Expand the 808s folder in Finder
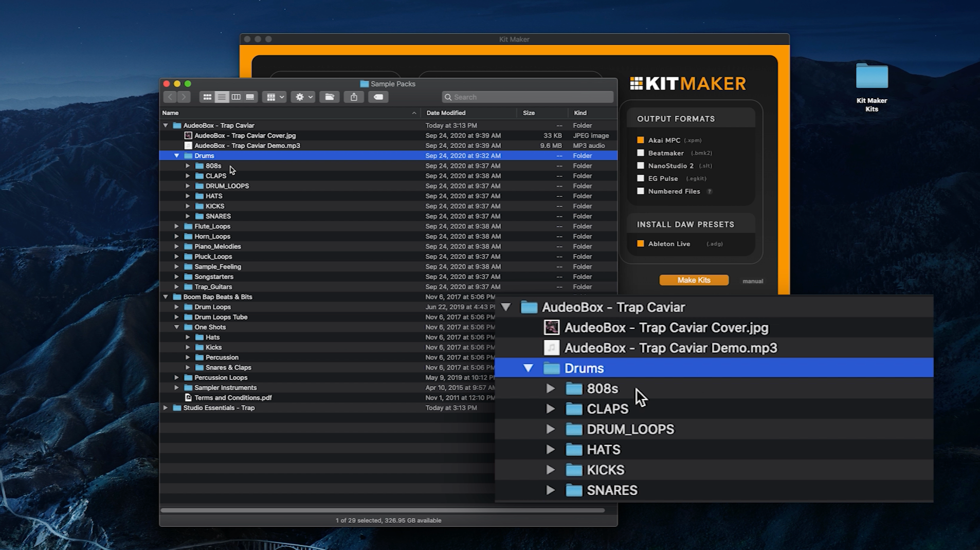980x550 pixels. [188, 166]
